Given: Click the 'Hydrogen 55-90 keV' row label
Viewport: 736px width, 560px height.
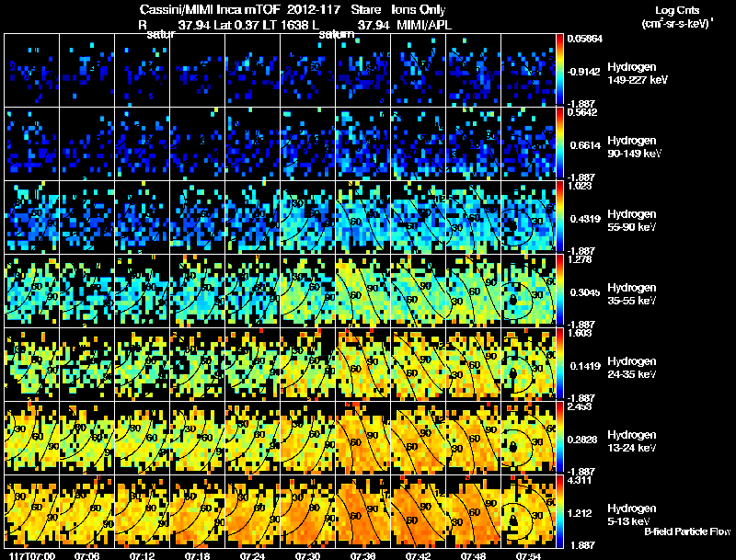Looking at the screenshot, I should tap(632, 221).
